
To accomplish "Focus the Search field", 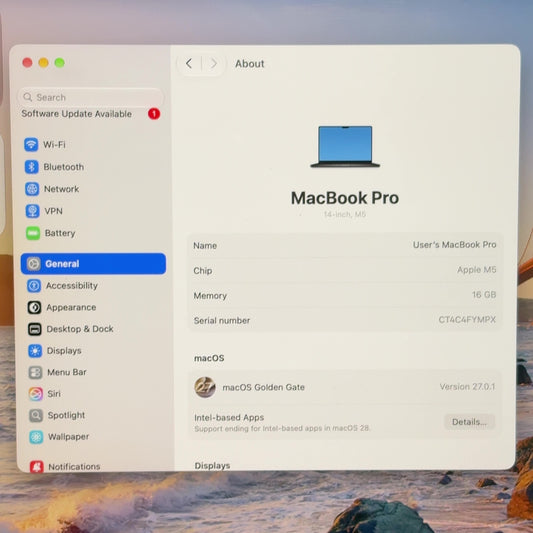I will pyautogui.click(x=90, y=97).
